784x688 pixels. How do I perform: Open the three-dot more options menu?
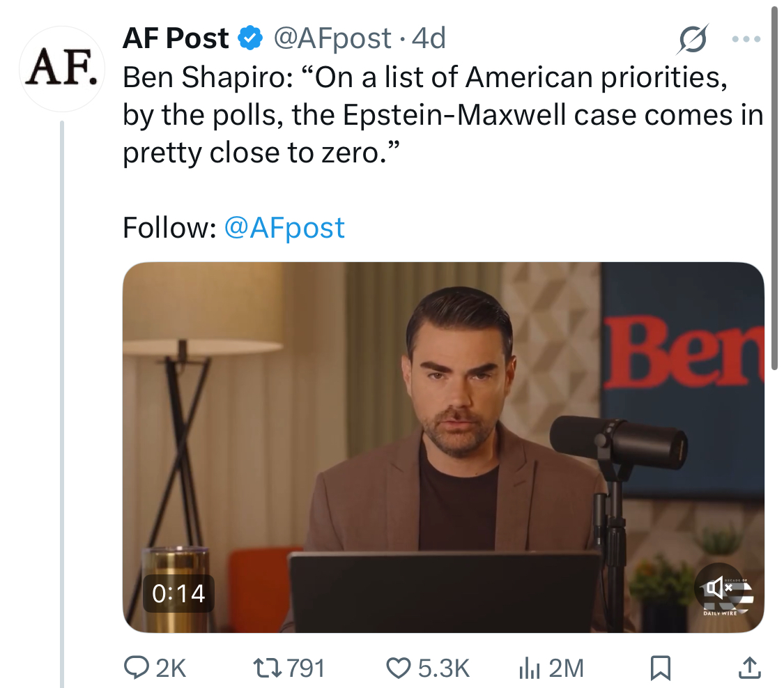[746, 38]
